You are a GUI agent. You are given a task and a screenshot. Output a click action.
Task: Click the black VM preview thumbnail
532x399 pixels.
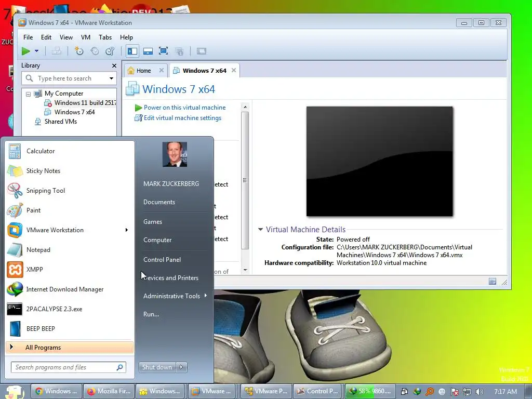click(x=379, y=161)
